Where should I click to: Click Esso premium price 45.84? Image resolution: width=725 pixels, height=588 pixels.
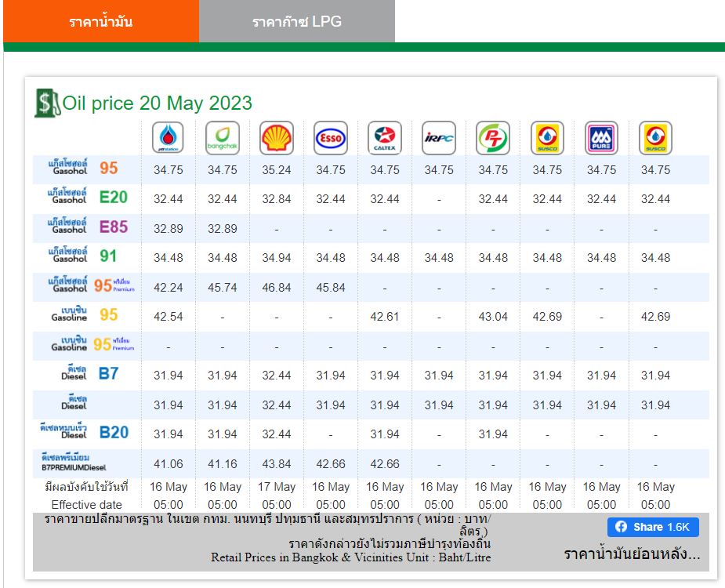331,287
